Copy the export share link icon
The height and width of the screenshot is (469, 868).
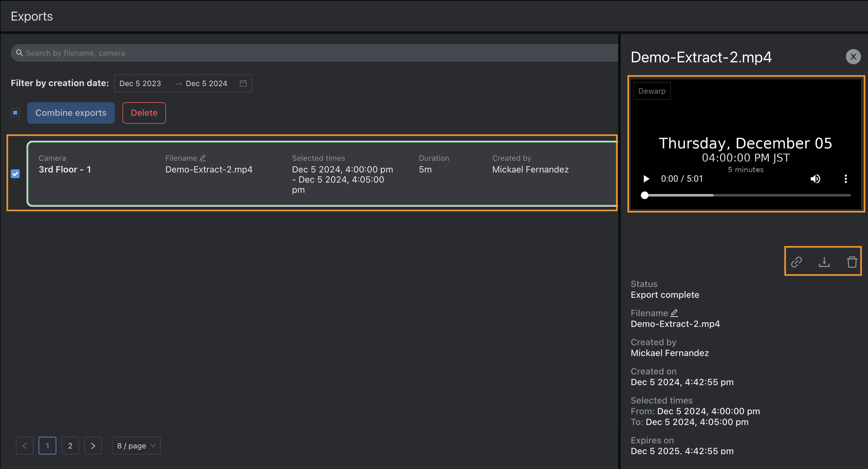[x=796, y=262]
